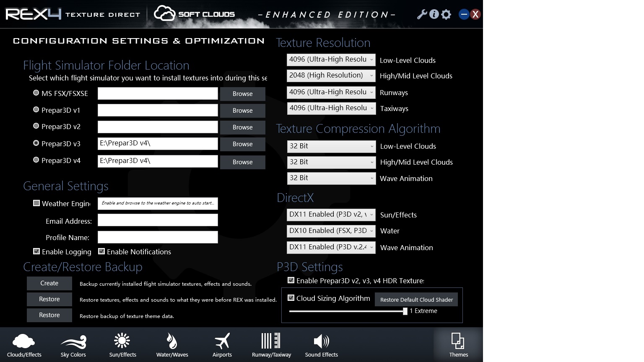Click the Prepar3D v3 path field
Viewport: 644px width, 362px height.
point(158,144)
